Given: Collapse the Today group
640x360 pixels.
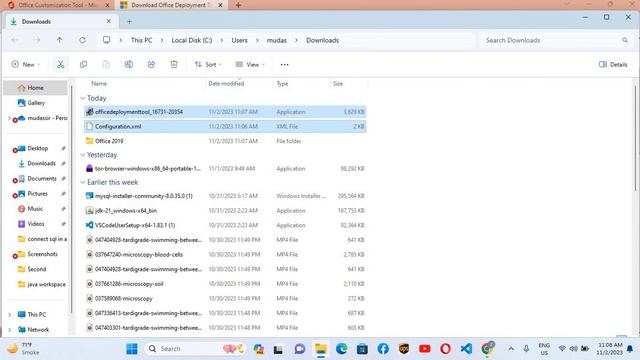Looking at the screenshot, I should click(83, 98).
